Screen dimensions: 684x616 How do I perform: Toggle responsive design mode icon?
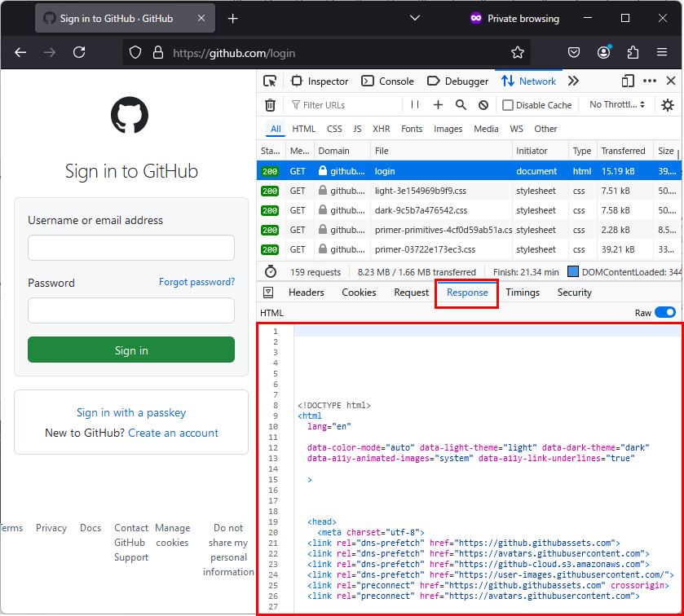(x=628, y=81)
